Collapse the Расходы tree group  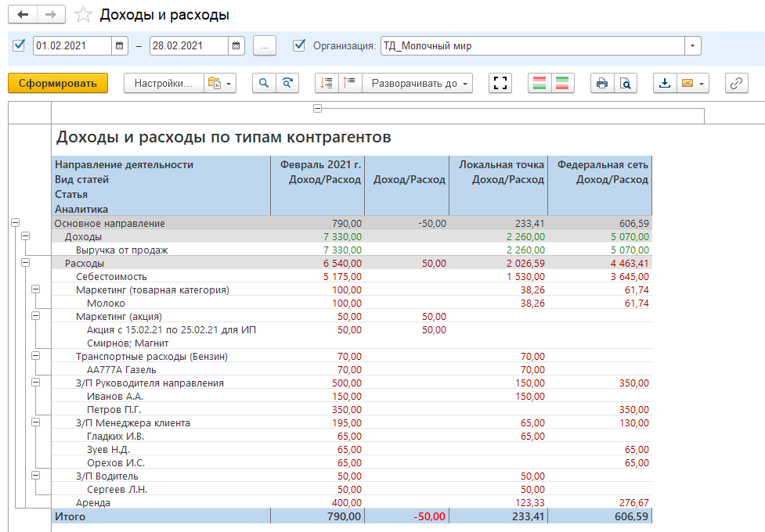click(x=25, y=263)
